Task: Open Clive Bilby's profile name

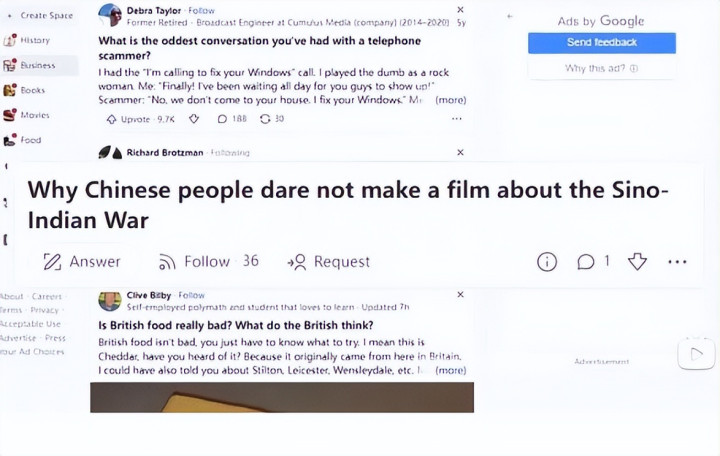Action: (x=149, y=295)
